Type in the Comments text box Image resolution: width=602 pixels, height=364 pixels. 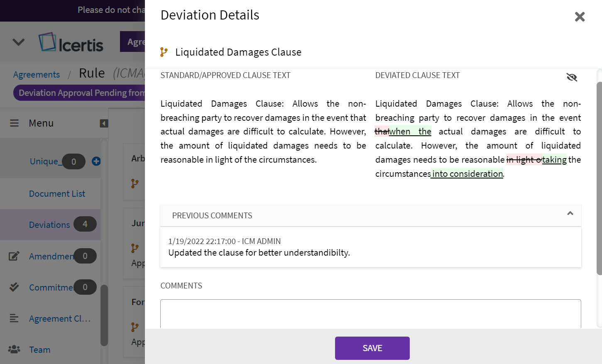[370, 313]
